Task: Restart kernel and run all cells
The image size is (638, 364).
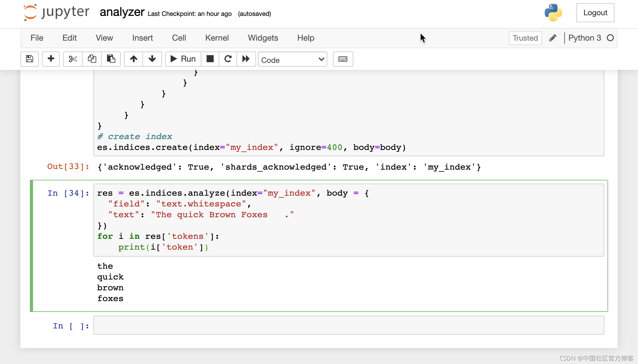Action: [x=246, y=59]
